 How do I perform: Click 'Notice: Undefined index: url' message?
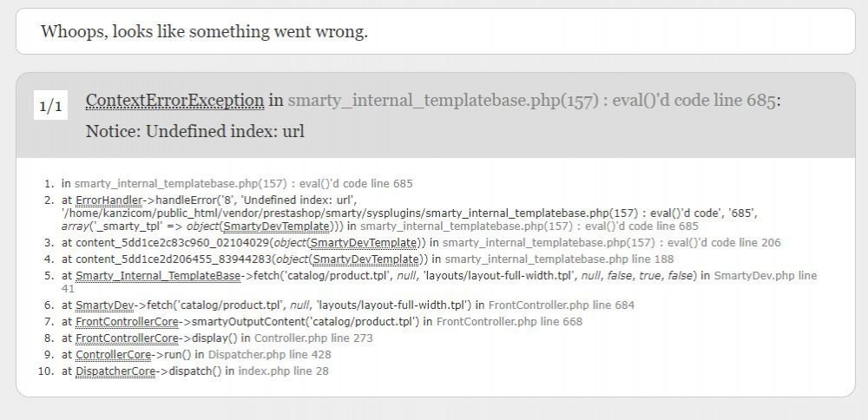point(194,132)
